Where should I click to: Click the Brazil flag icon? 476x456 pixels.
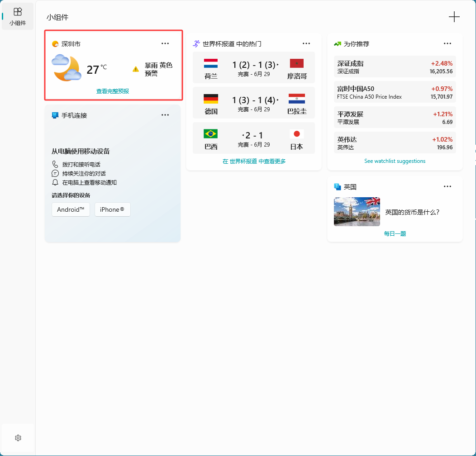point(211,134)
